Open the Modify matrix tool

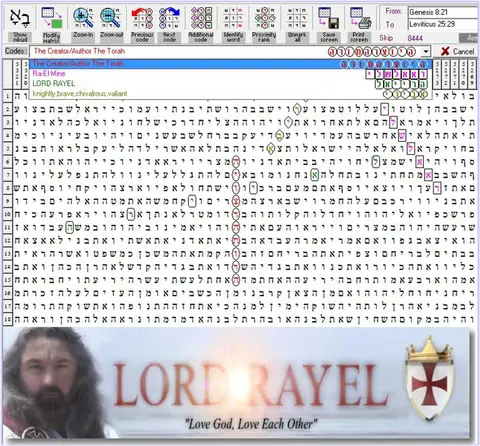click(x=52, y=18)
